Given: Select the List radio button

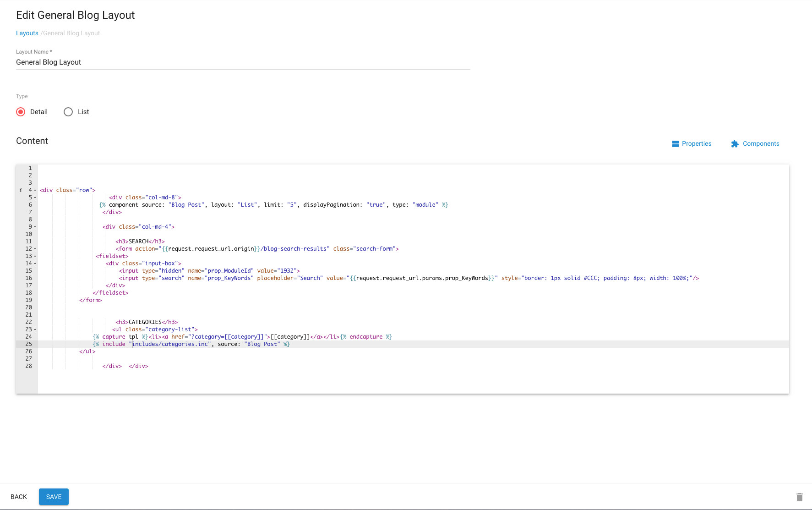Looking at the screenshot, I should (68, 112).
